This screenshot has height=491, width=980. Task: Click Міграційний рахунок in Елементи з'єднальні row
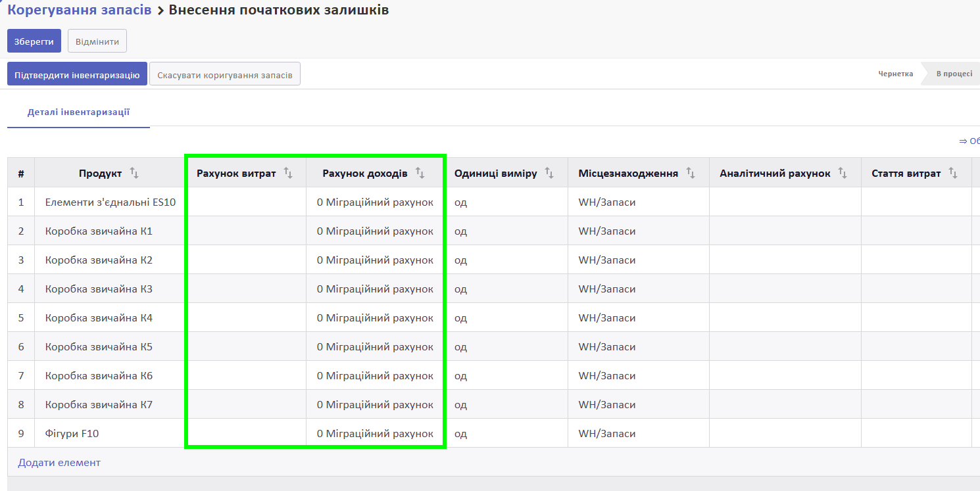(x=375, y=202)
